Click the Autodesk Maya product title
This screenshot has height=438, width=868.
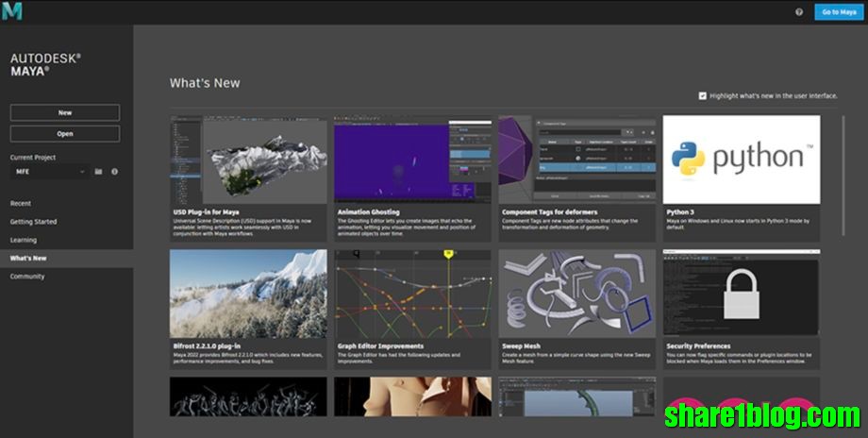click(45, 64)
